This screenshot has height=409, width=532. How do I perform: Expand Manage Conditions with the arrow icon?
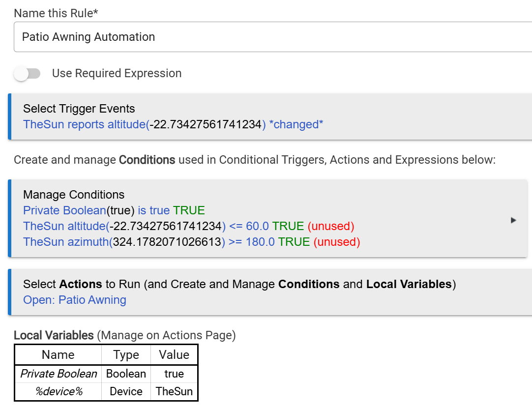pyautogui.click(x=513, y=220)
